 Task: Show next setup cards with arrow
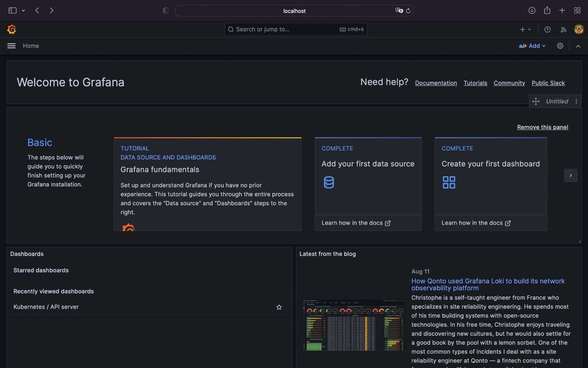571,176
